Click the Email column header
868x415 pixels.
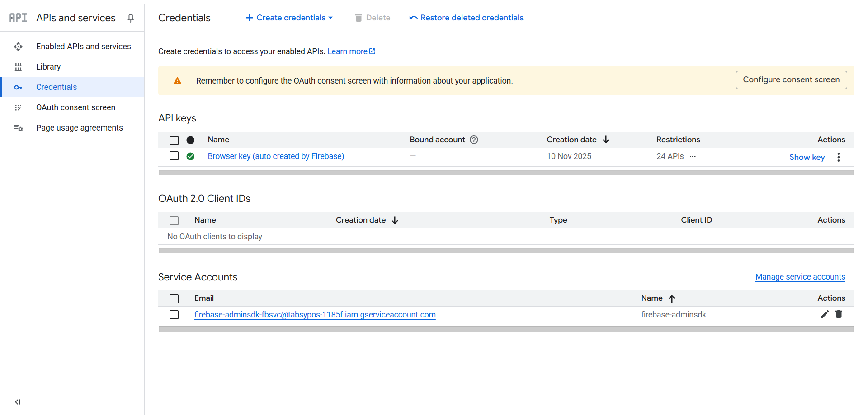pos(204,298)
